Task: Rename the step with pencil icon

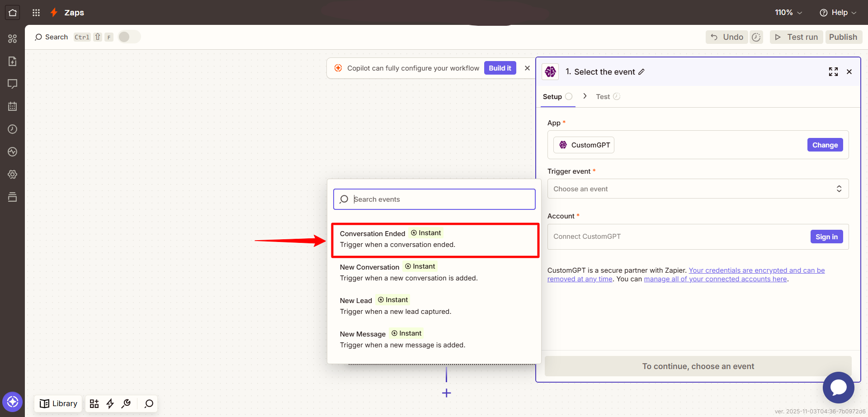Action: point(642,72)
